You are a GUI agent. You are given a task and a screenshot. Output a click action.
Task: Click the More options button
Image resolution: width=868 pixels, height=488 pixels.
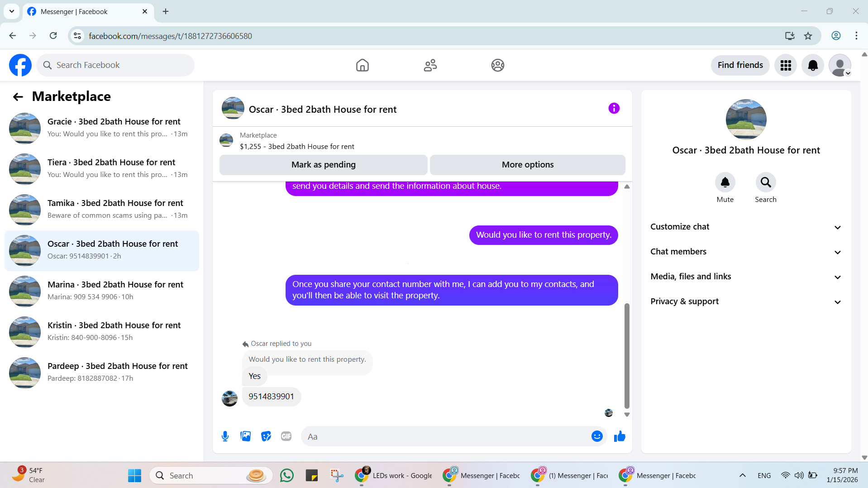tap(528, 165)
